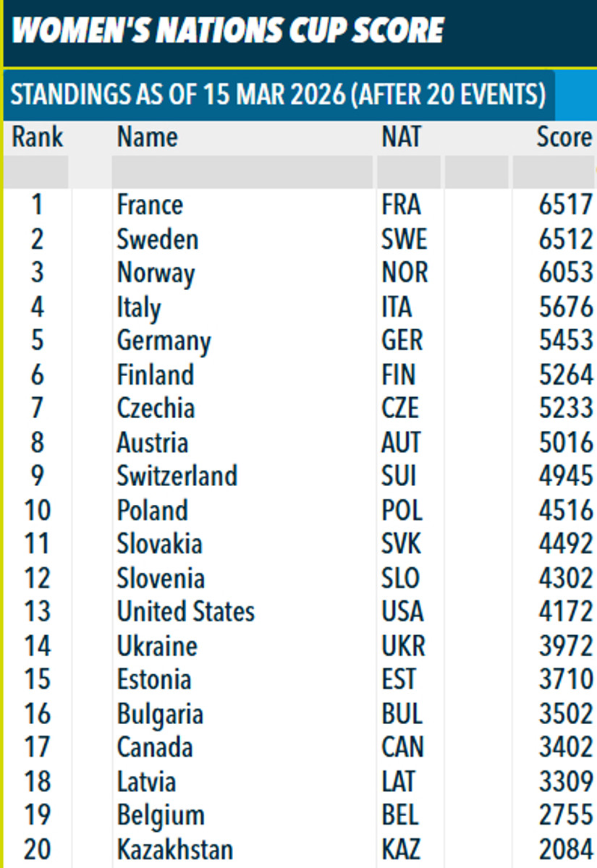Screen dimensions: 597x868
Task: Click the CZE nation code
Action: (x=400, y=408)
